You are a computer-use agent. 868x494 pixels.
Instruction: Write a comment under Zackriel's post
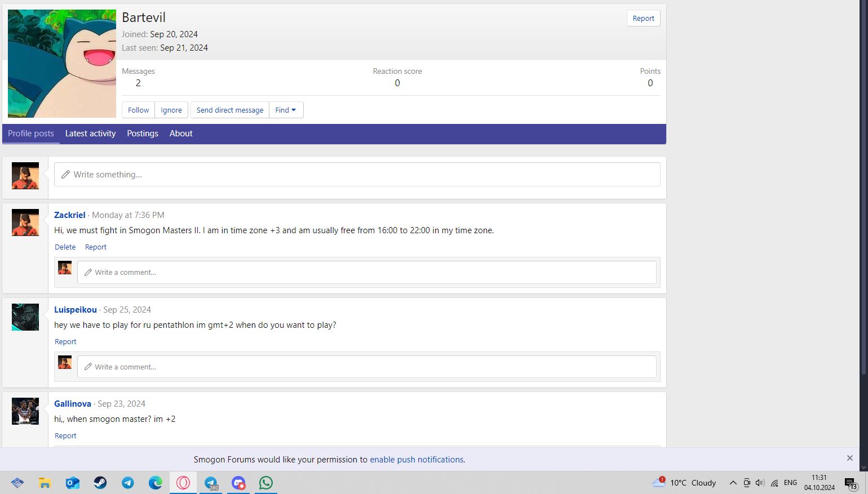tap(367, 273)
